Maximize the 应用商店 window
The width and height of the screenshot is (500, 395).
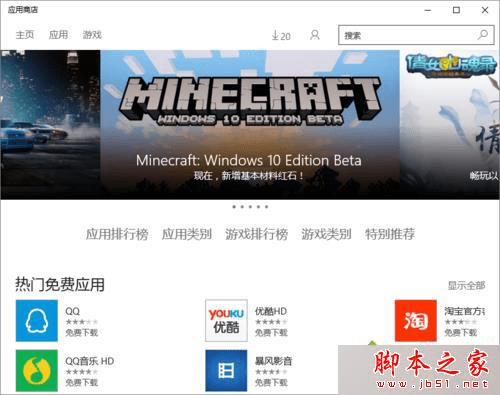click(456, 10)
